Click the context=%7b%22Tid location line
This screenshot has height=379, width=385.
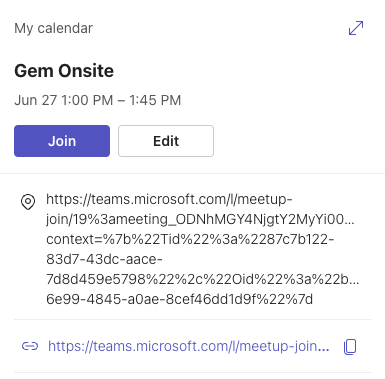pyautogui.click(x=190, y=239)
